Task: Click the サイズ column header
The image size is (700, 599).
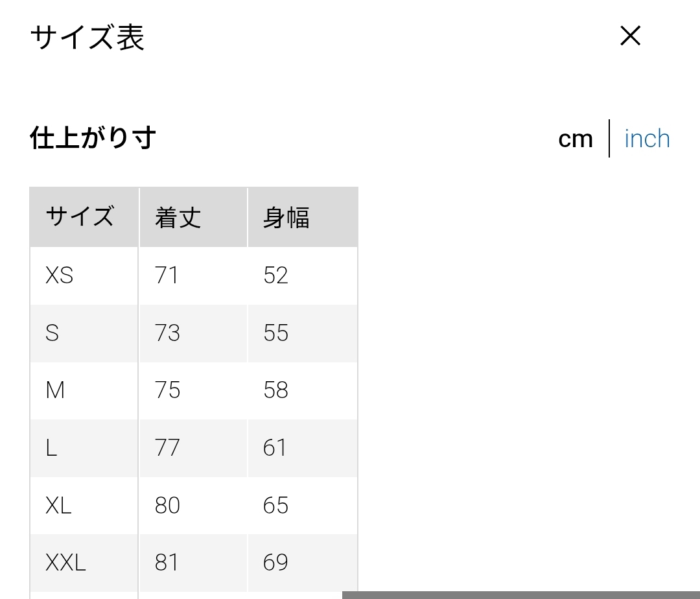Action: tap(80, 217)
